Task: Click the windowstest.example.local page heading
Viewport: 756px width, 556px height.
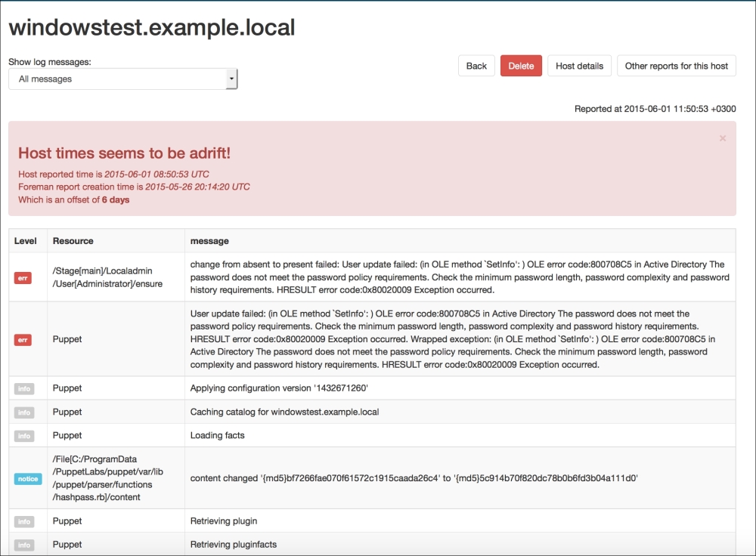Action: (151, 28)
